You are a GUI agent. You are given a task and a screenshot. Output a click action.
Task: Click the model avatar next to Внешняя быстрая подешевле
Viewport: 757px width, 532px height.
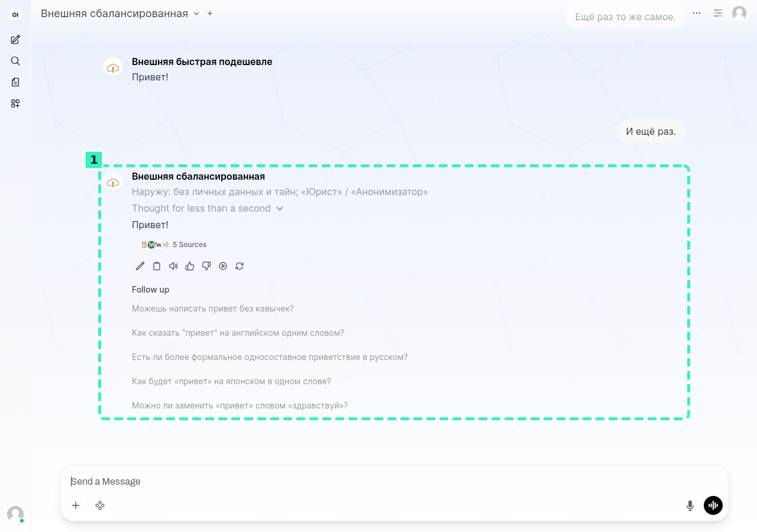[x=113, y=67]
